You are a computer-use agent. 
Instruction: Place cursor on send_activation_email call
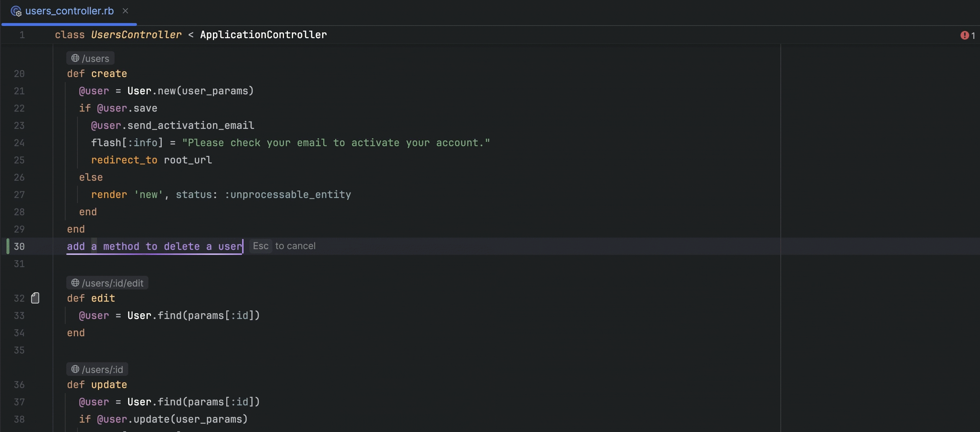pyautogui.click(x=190, y=126)
